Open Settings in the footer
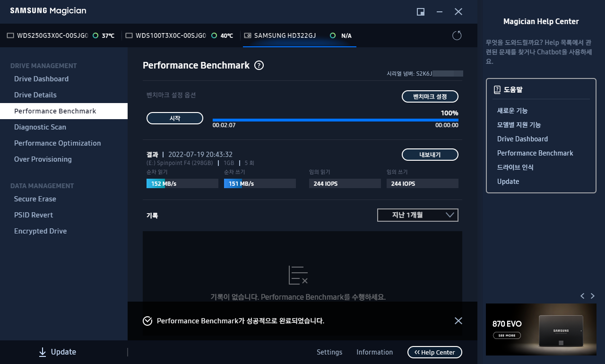This screenshot has width=605, height=364. [x=329, y=352]
